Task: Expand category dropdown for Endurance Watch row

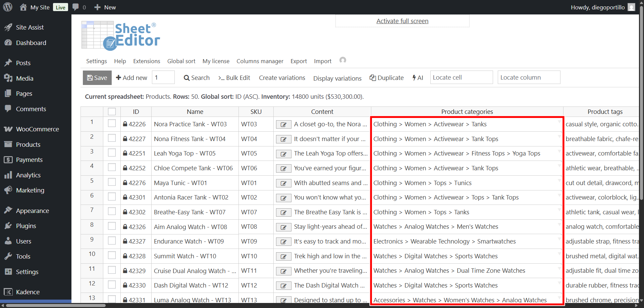Action: 559,238
